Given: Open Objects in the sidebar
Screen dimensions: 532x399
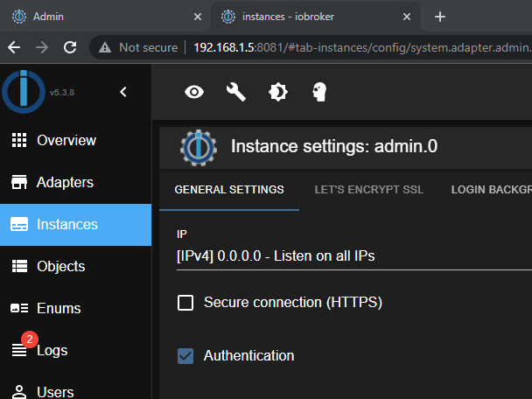Looking at the screenshot, I should 60,266.
